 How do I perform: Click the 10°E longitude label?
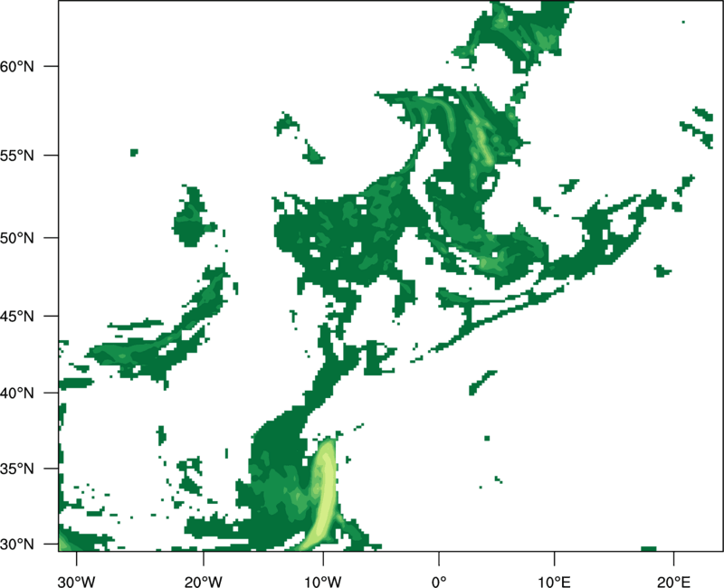554,582
